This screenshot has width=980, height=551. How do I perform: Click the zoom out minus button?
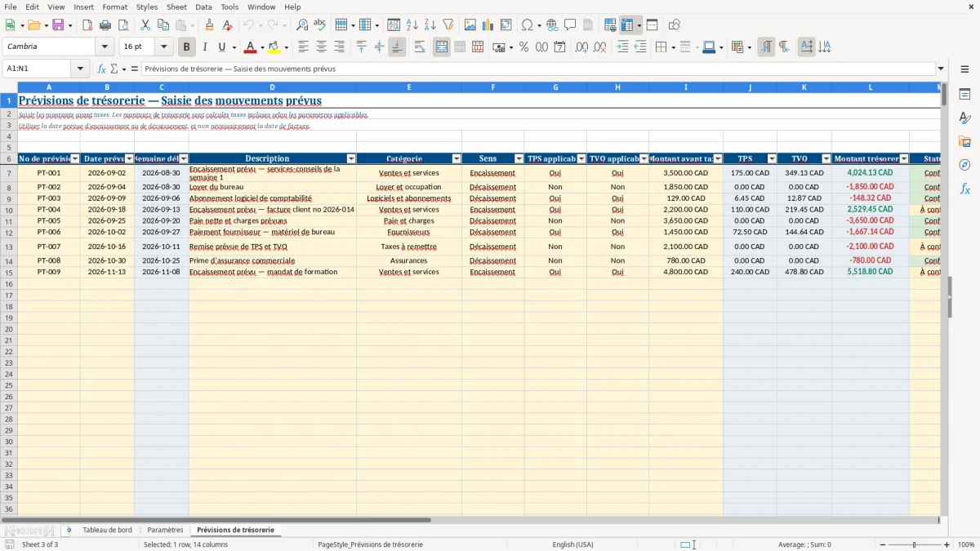coord(883,544)
